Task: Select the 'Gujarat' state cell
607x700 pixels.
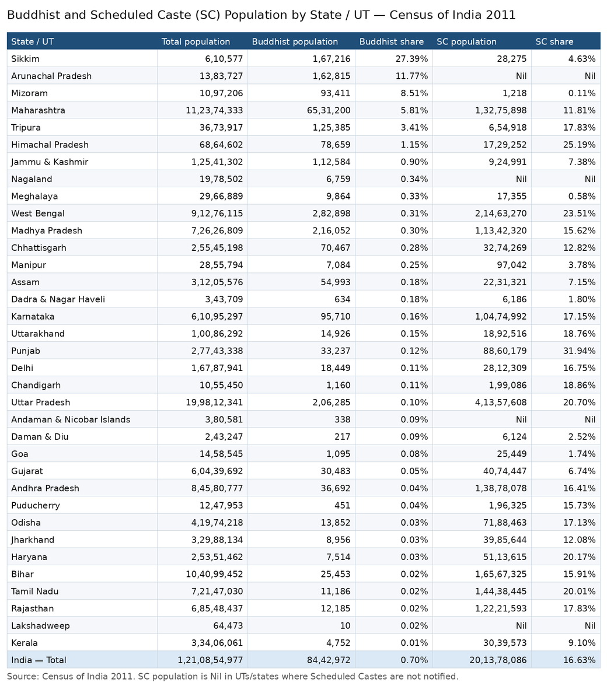Action: (82, 471)
